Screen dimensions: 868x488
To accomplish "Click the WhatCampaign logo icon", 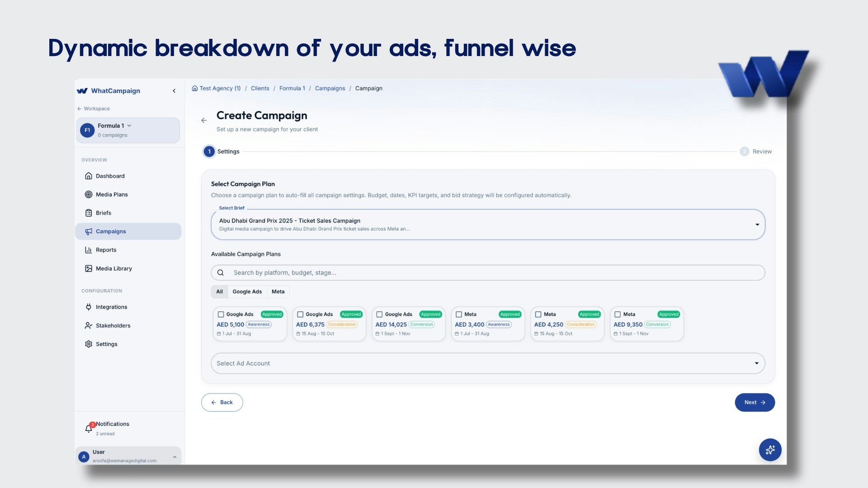I will pos(82,91).
